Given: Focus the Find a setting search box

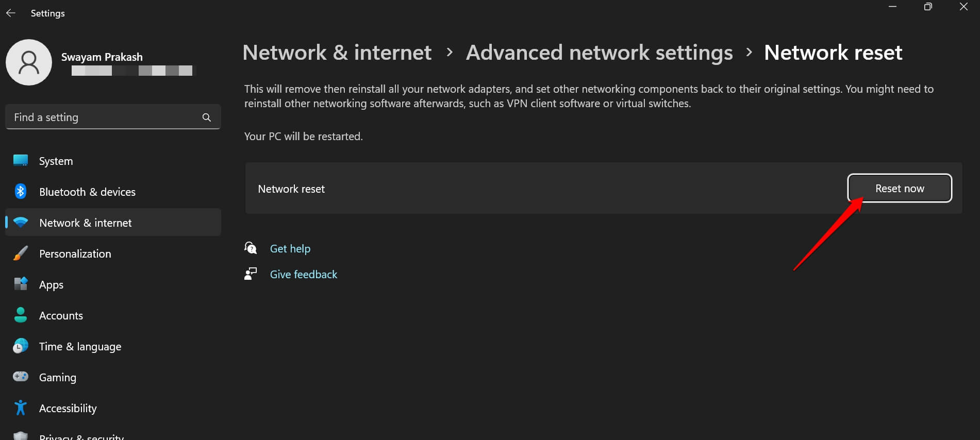Looking at the screenshot, I should (x=103, y=117).
